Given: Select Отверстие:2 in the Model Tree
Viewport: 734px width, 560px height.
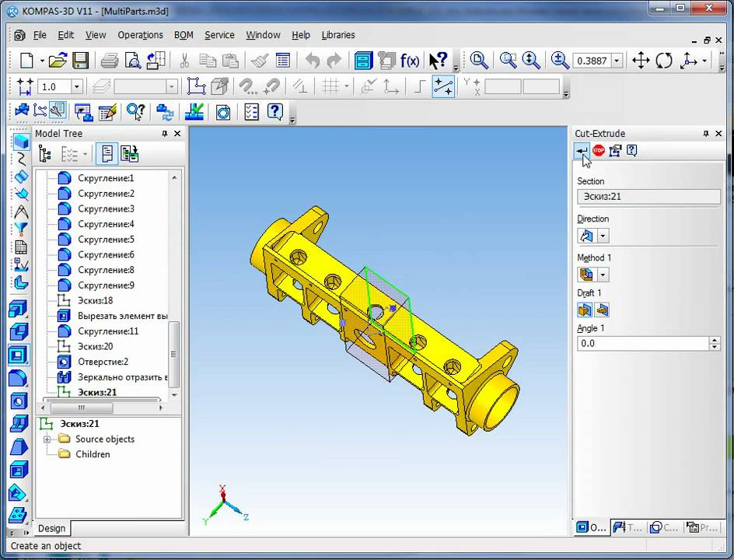Looking at the screenshot, I should pos(103,362).
